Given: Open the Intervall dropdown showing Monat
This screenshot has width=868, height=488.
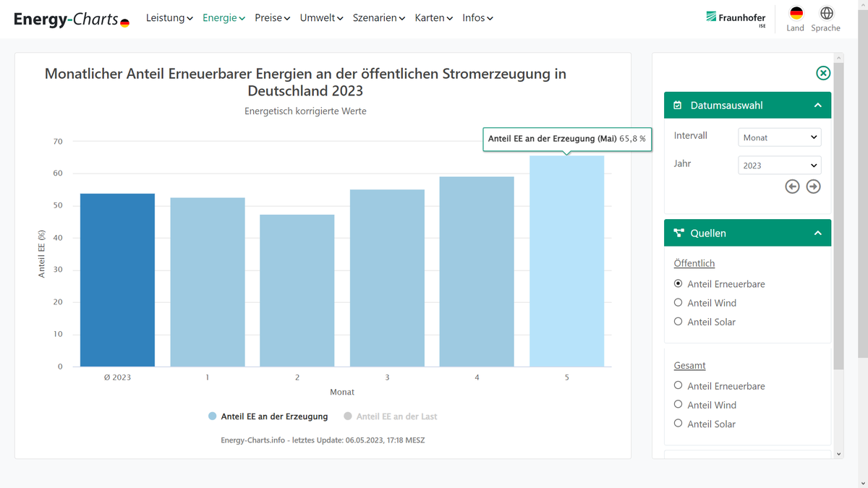Looking at the screenshot, I should click(780, 137).
